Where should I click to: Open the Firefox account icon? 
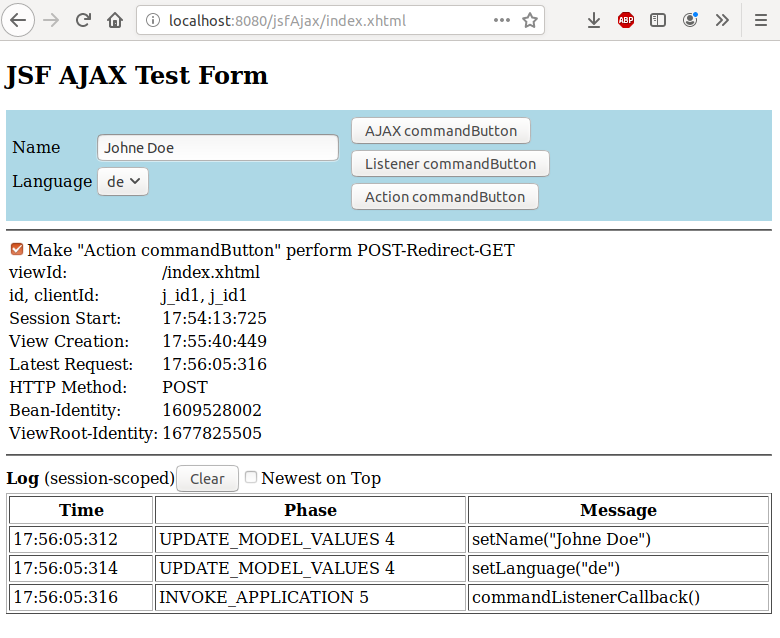point(690,20)
